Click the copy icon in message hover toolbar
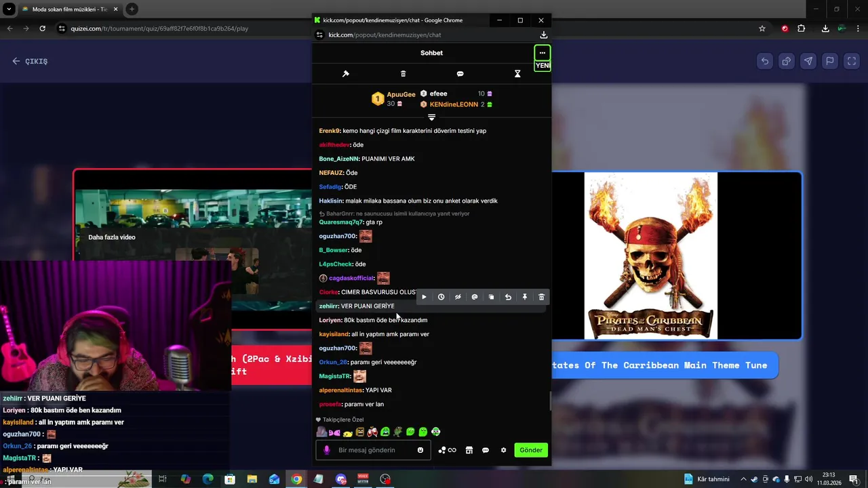 491,297
